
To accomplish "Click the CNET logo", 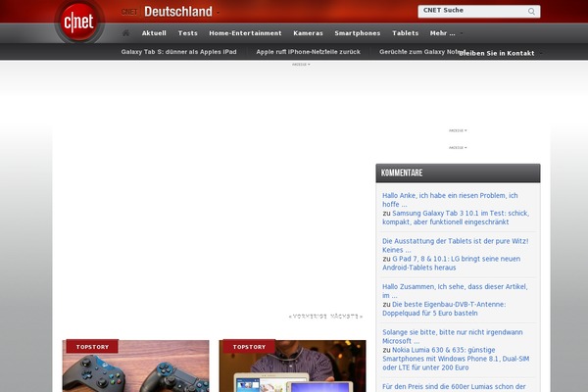I will click(79, 22).
